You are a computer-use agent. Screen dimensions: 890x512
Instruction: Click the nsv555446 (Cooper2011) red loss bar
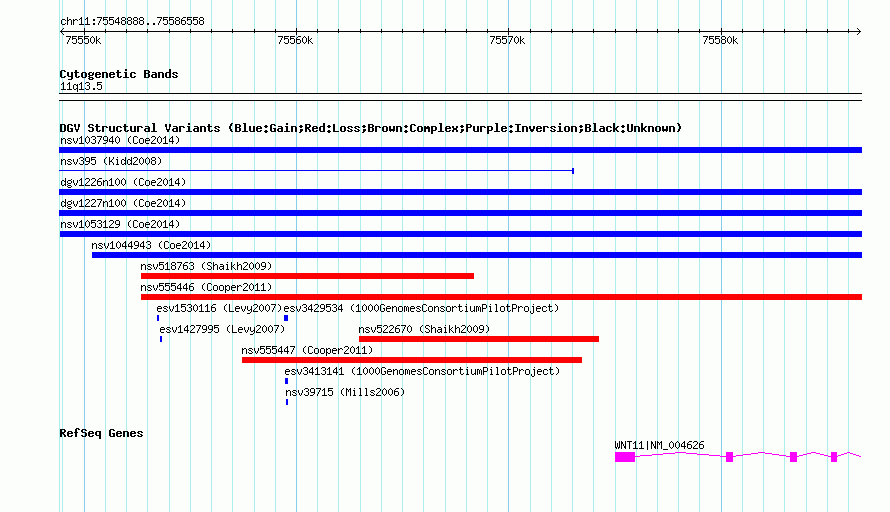[x=501, y=297]
